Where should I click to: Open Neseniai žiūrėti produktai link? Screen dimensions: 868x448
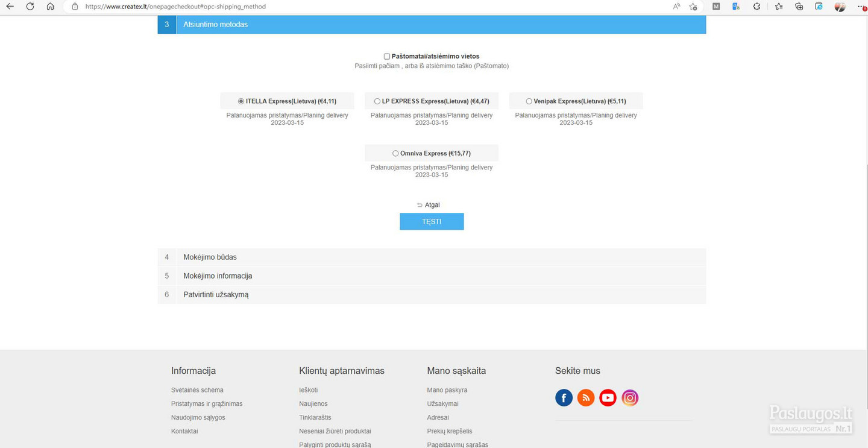(x=335, y=431)
